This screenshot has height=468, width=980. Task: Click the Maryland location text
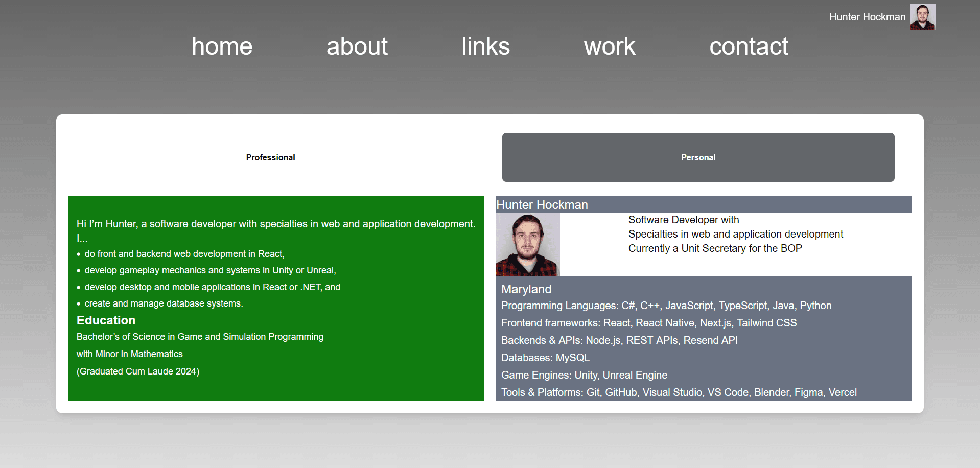pyautogui.click(x=526, y=289)
